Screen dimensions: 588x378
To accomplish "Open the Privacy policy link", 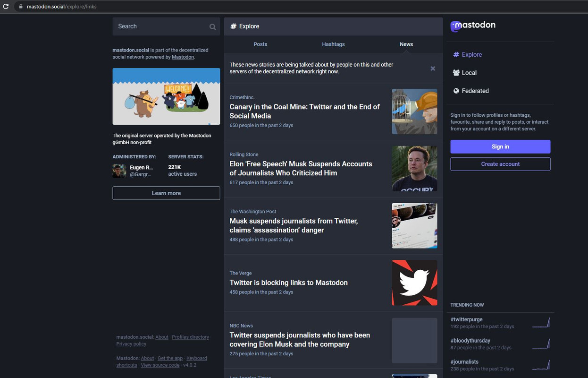I will click(131, 344).
